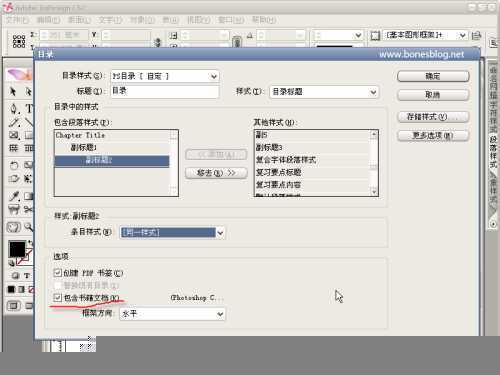Open the 段落样式 side panel tab

pyautogui.click(x=493, y=152)
